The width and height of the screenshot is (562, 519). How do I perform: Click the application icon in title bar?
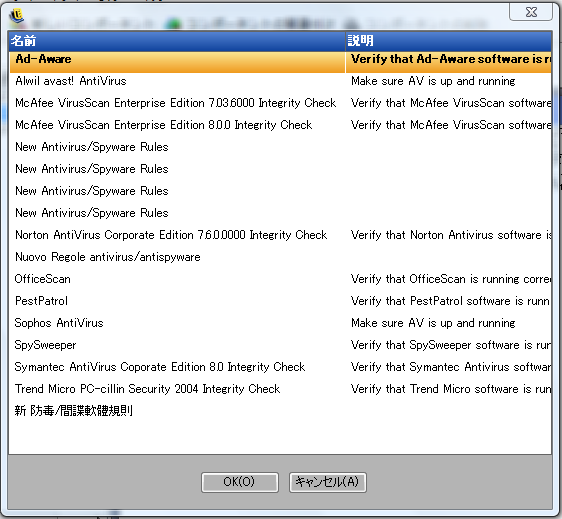coord(17,15)
